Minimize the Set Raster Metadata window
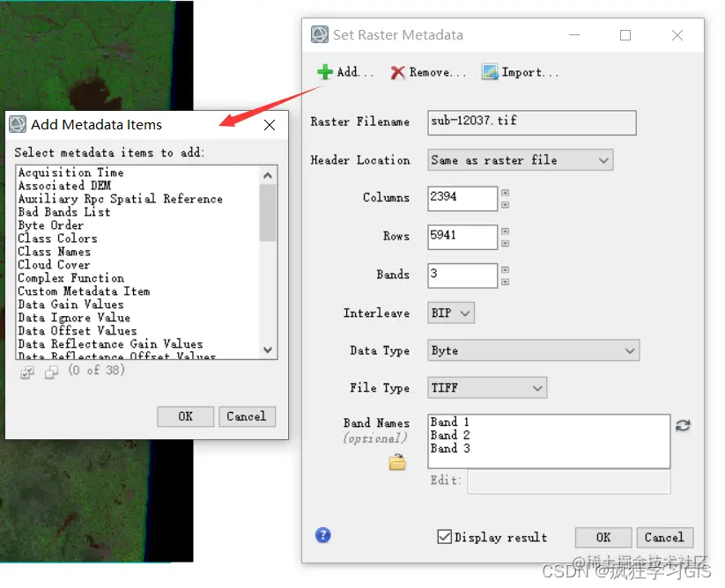Screen dimensions: 725x588 574,35
